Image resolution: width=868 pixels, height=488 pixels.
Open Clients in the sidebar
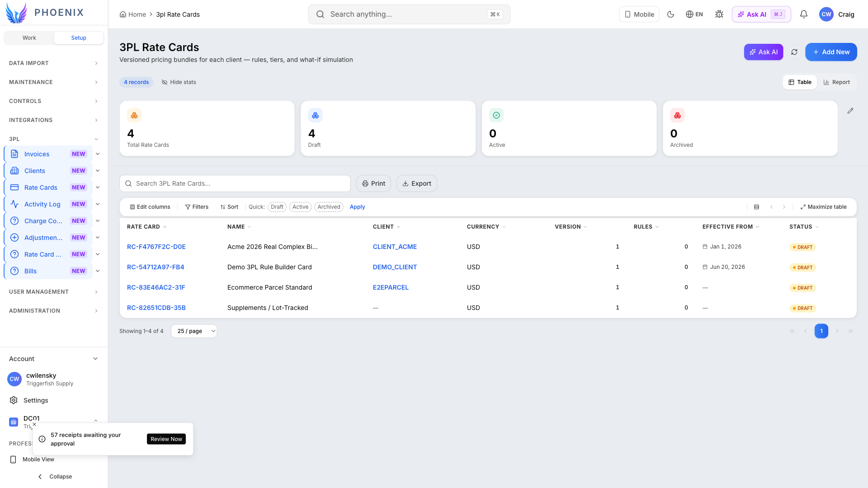(48, 171)
